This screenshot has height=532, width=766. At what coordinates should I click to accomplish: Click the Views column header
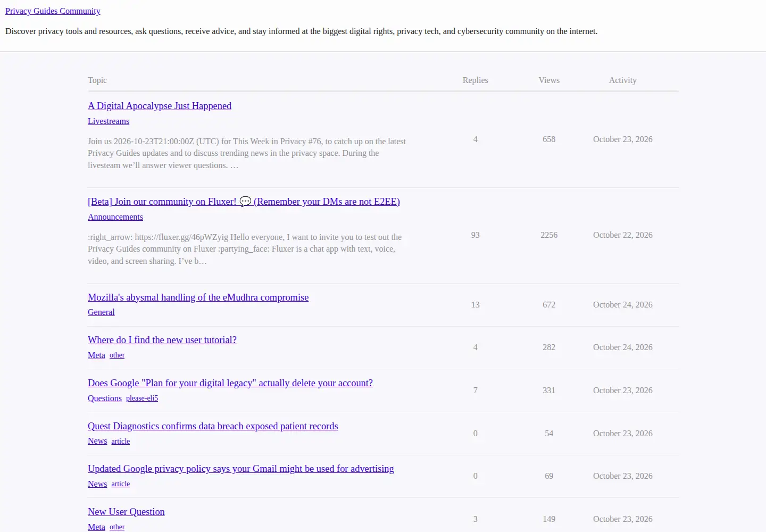pyautogui.click(x=549, y=80)
